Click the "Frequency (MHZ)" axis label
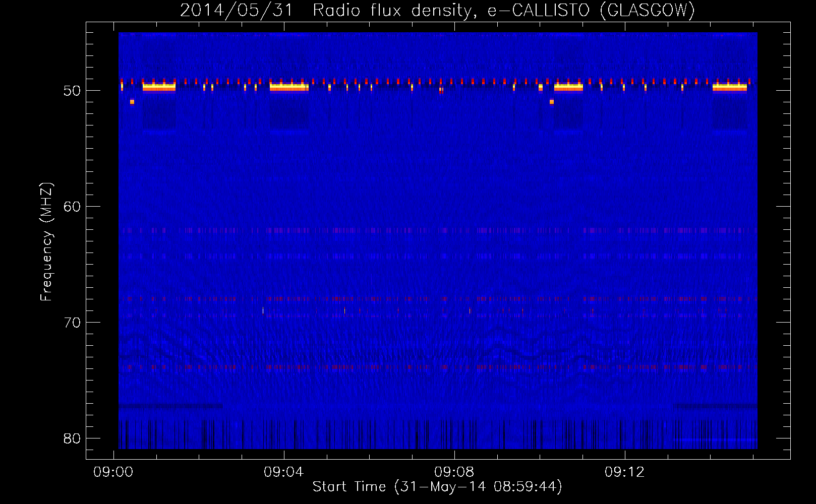Image resolution: width=816 pixels, height=504 pixels. [46, 242]
